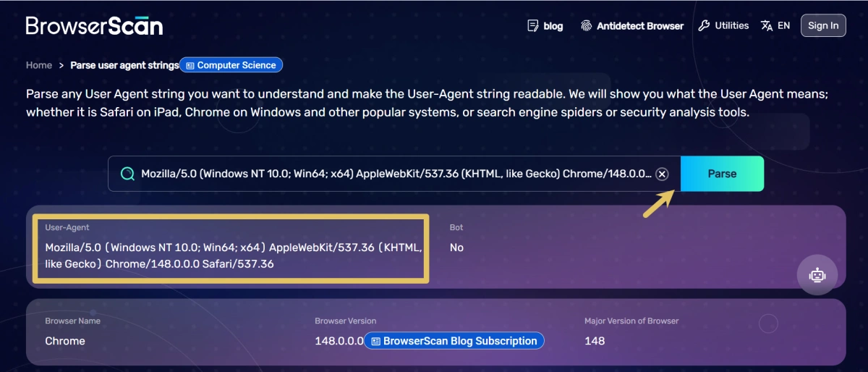Click the BrowserScan logo

[x=94, y=25]
